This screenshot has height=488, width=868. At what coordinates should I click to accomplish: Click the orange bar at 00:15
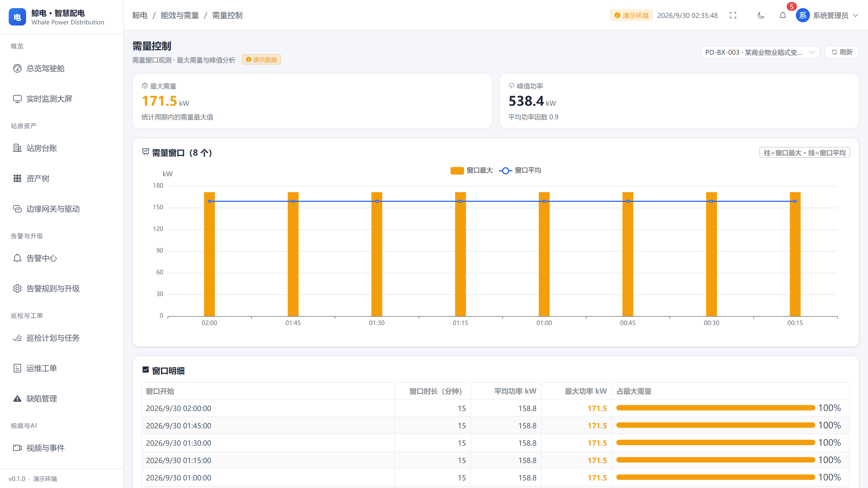coord(795,254)
